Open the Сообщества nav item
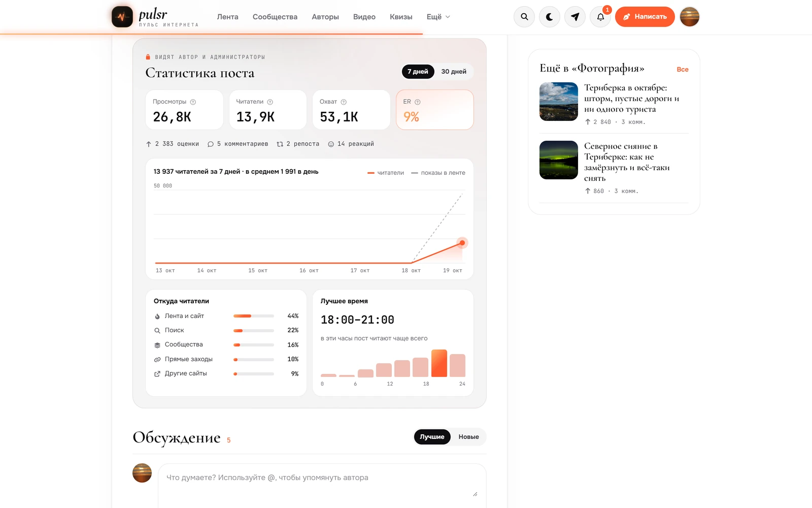Screen dimensions: 812x508 [x=275, y=17]
